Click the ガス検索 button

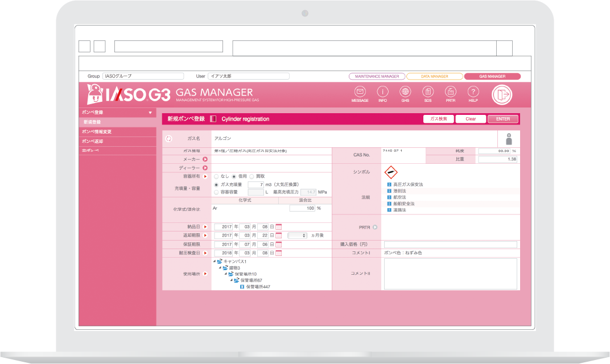[x=438, y=119]
